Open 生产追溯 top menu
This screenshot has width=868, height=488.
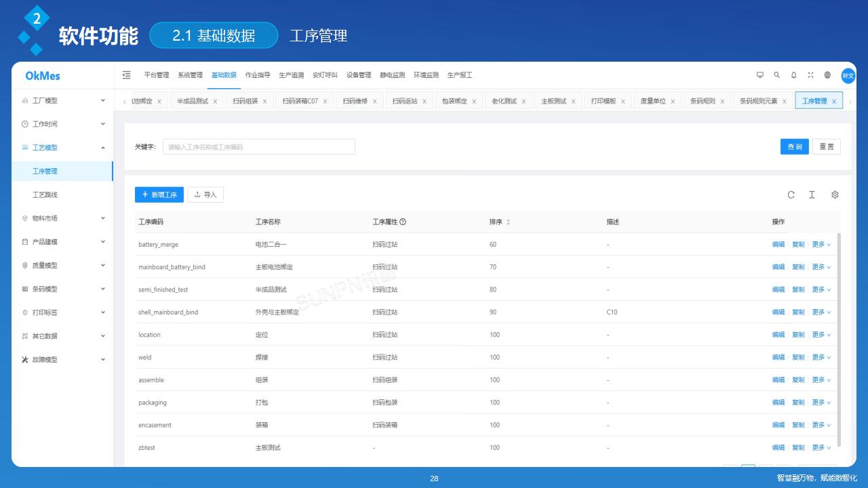click(292, 75)
